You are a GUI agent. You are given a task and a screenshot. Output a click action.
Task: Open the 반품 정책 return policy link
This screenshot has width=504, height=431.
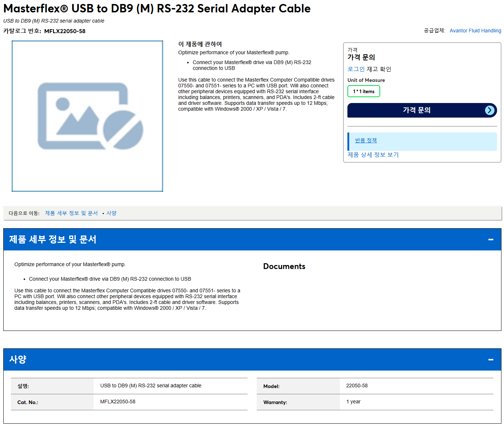point(366,141)
